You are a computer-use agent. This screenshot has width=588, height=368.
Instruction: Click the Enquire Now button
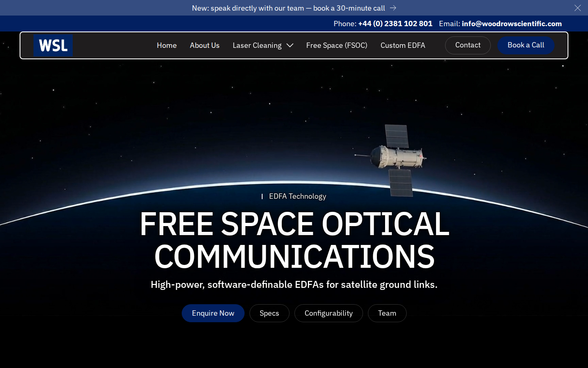coord(213,313)
